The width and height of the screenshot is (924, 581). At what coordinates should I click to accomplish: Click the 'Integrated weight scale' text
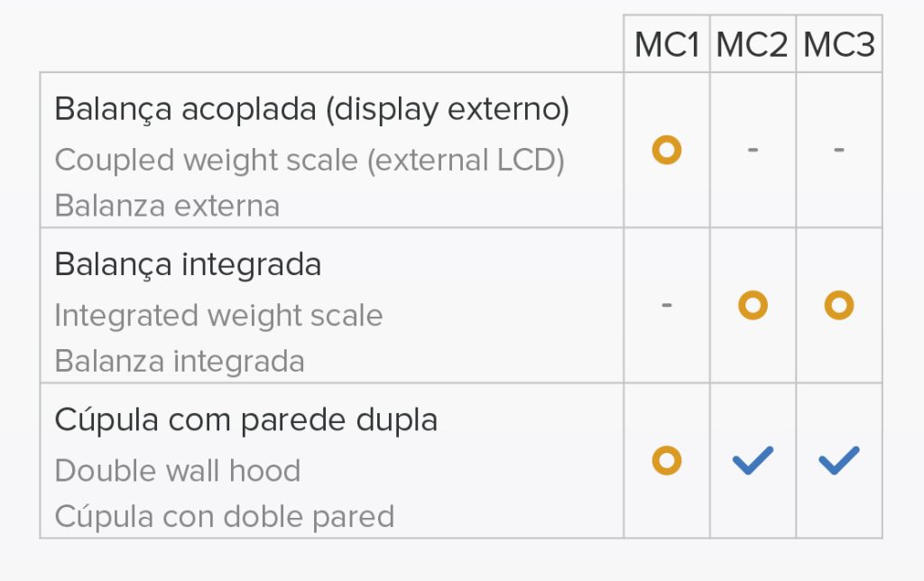(218, 316)
